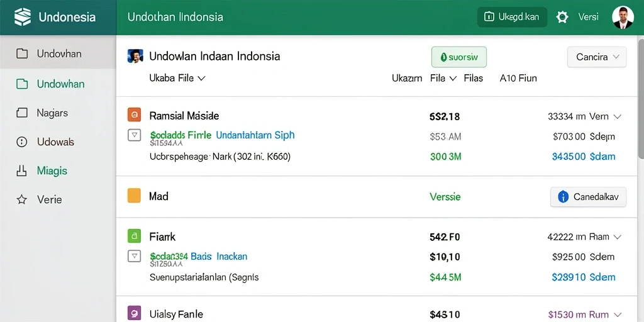The width and height of the screenshot is (644, 322).
Task: Open settings via the gear icon
Action: (x=562, y=17)
